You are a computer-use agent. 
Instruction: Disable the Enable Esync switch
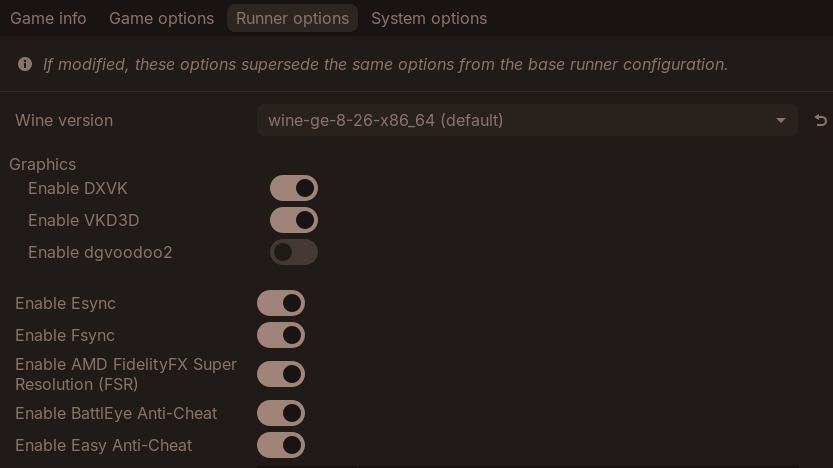pos(281,303)
